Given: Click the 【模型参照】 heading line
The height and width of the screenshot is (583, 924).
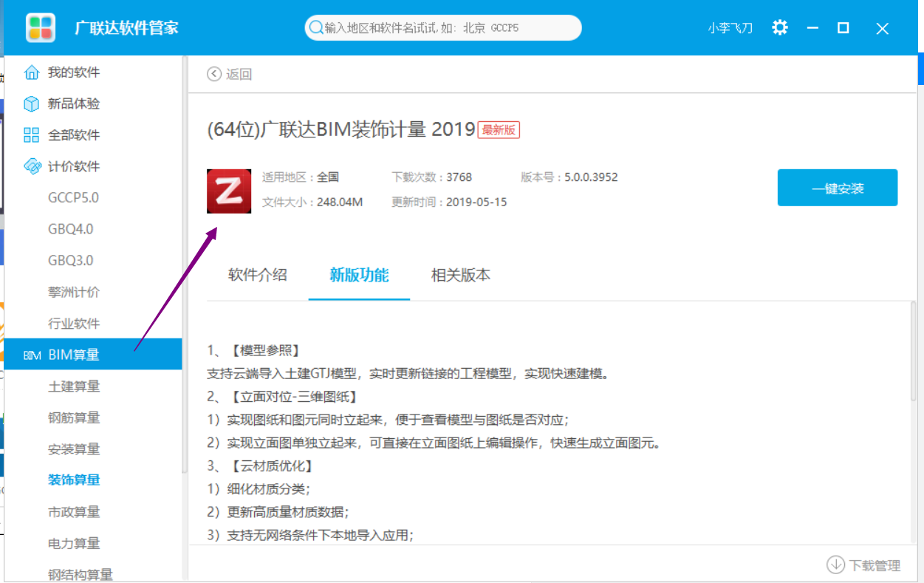Looking at the screenshot, I should pyautogui.click(x=255, y=350).
